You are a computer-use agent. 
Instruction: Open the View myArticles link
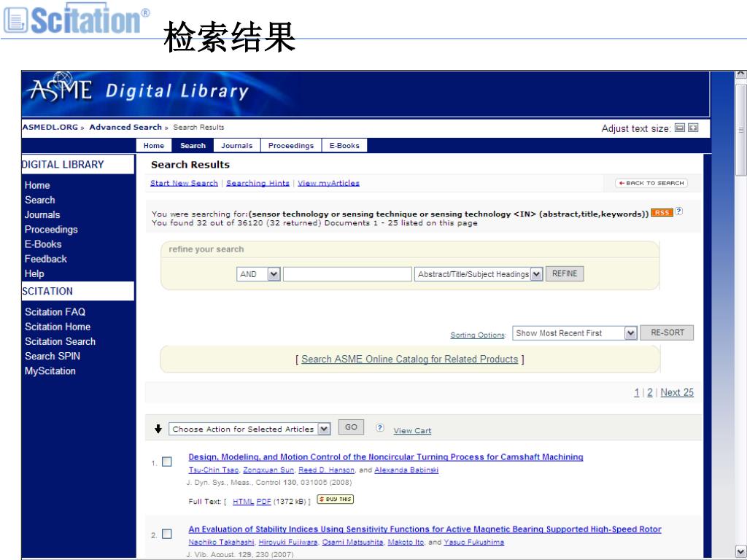pyautogui.click(x=328, y=183)
